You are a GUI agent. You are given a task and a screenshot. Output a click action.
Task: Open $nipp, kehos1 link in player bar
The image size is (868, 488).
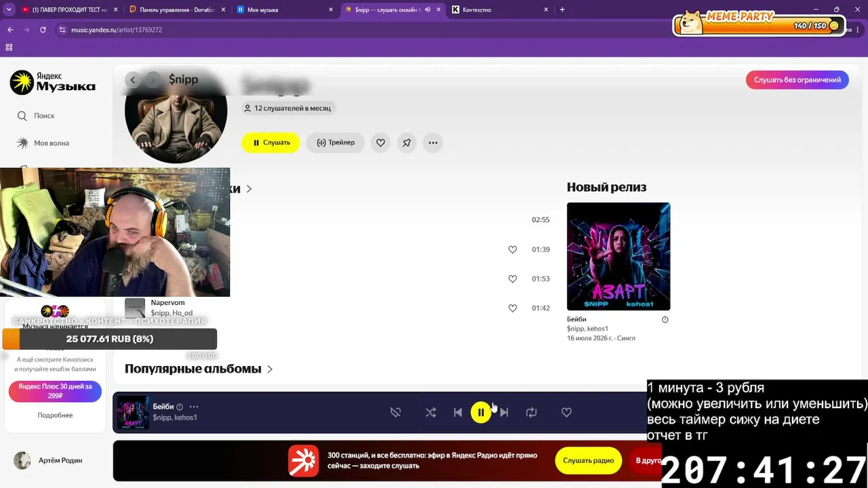175,418
